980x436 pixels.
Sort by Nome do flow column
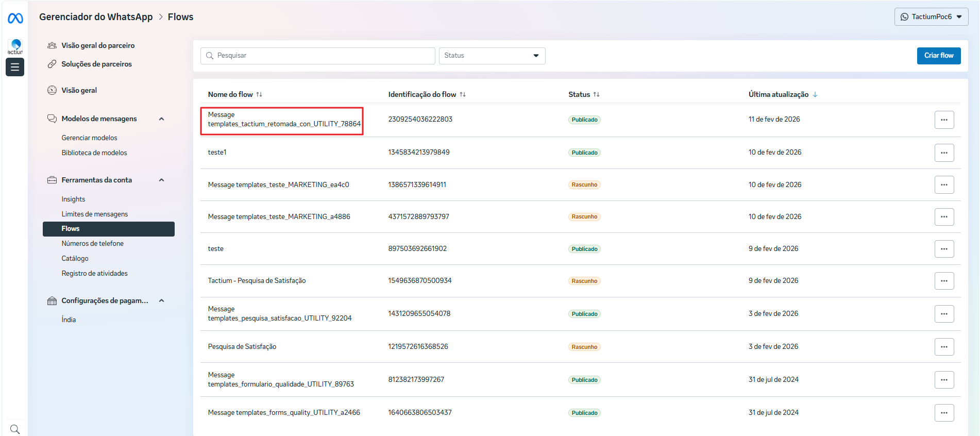(x=259, y=94)
